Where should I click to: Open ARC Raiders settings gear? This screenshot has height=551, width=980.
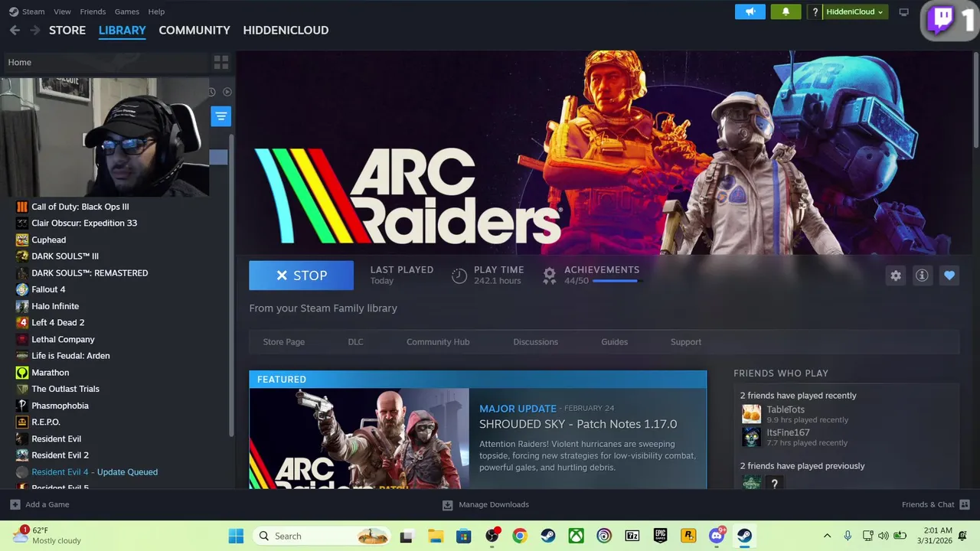[896, 275]
